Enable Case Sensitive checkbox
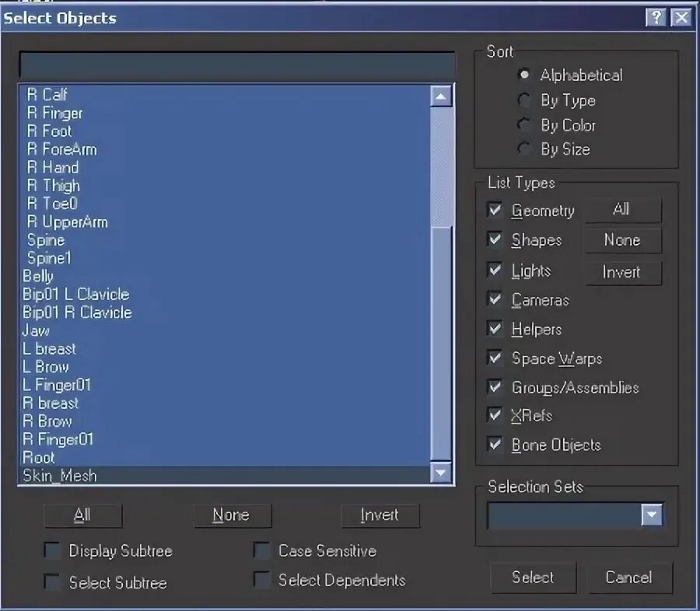The image size is (700, 611). point(261,550)
